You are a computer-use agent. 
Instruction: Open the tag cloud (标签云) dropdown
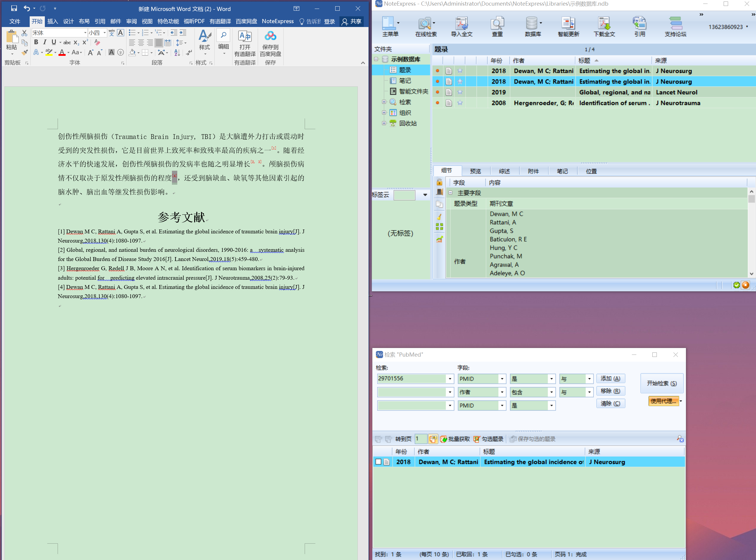425,195
